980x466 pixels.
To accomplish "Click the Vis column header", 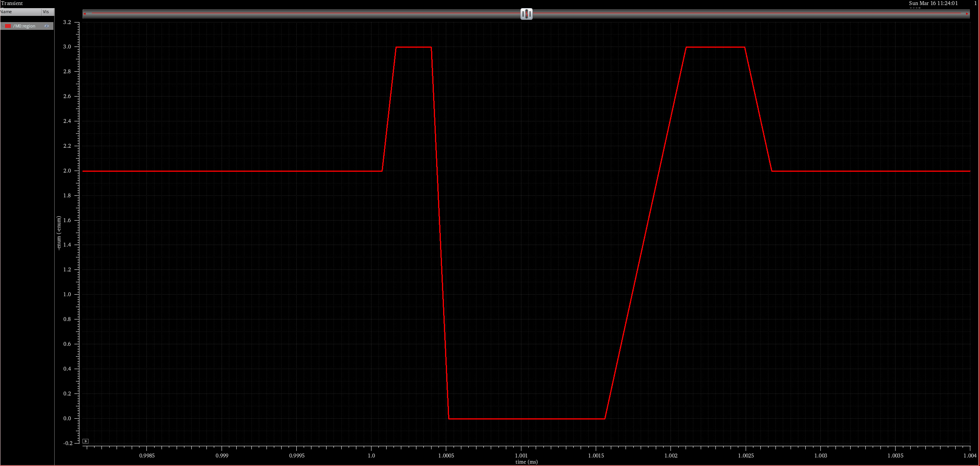I will 46,12.
